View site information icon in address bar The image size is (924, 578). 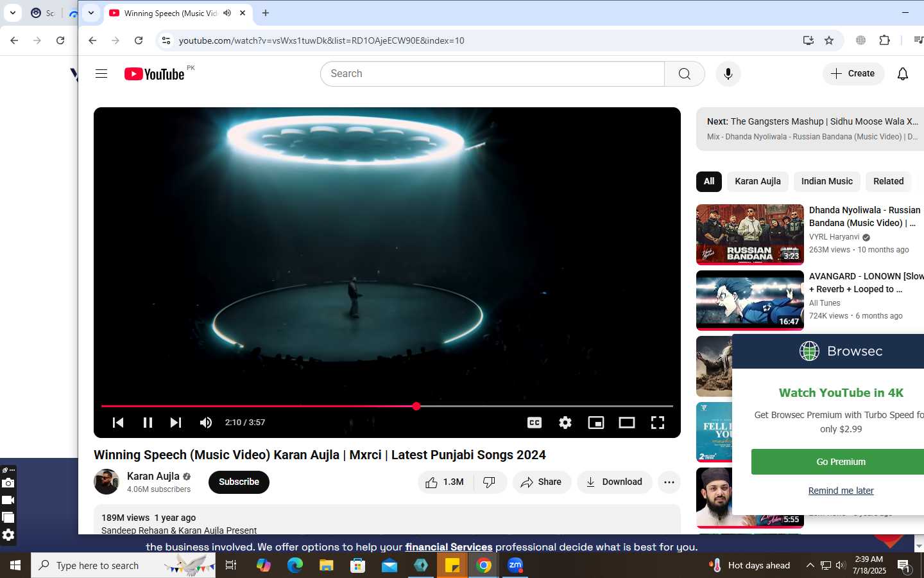click(166, 40)
